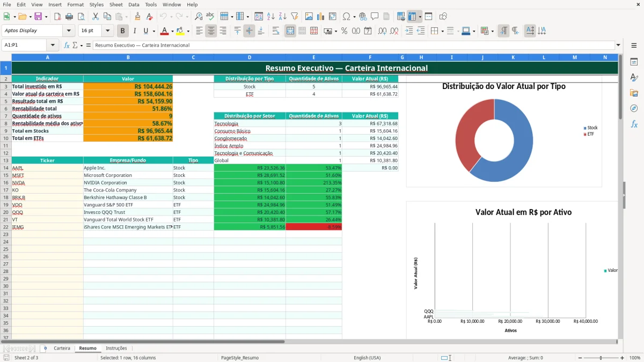Toggle Wrap Text
644x362 pixels.
click(x=276, y=31)
